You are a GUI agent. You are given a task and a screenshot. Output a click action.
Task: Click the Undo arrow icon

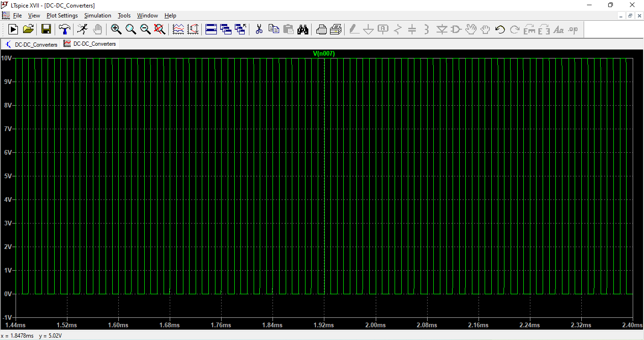tap(500, 30)
